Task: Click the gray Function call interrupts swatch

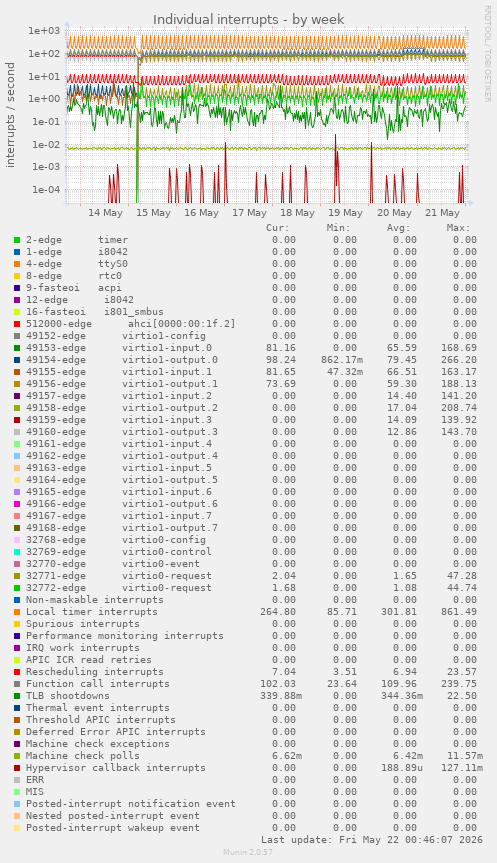Action: click(x=17, y=684)
